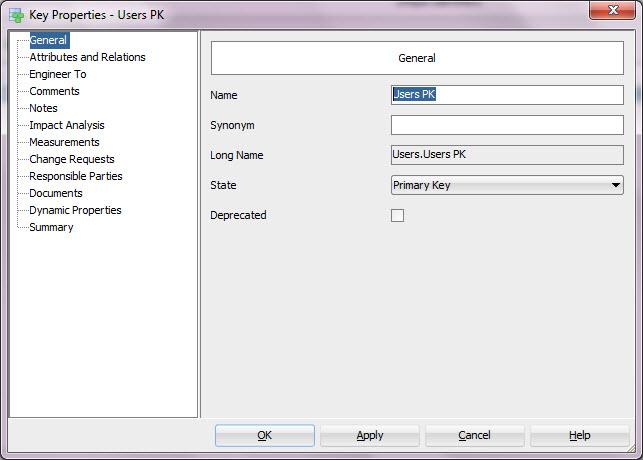643x460 pixels.
Task: Click into the Name text field
Action: (507, 95)
